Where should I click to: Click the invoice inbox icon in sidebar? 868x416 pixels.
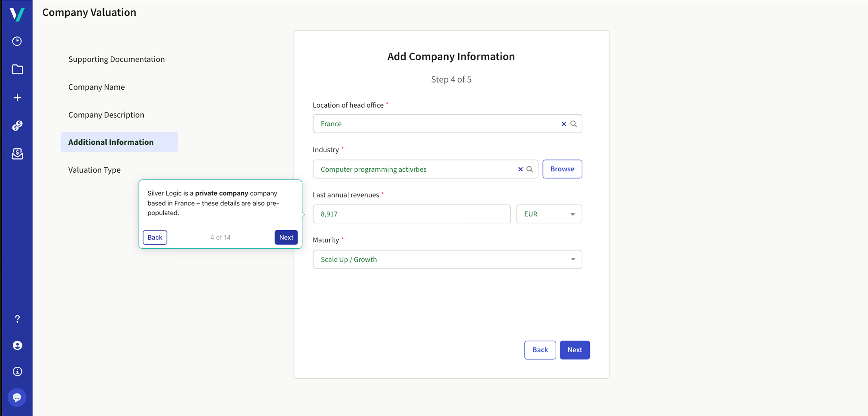[x=17, y=154]
